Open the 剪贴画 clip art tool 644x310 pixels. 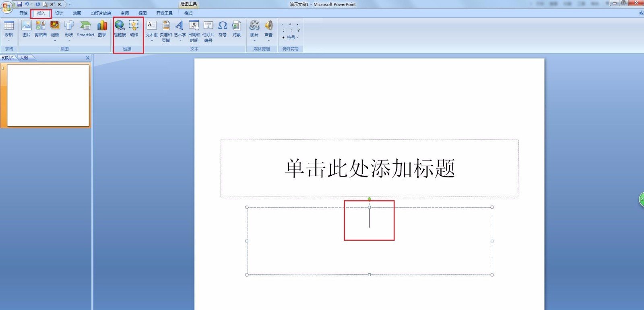41,29
